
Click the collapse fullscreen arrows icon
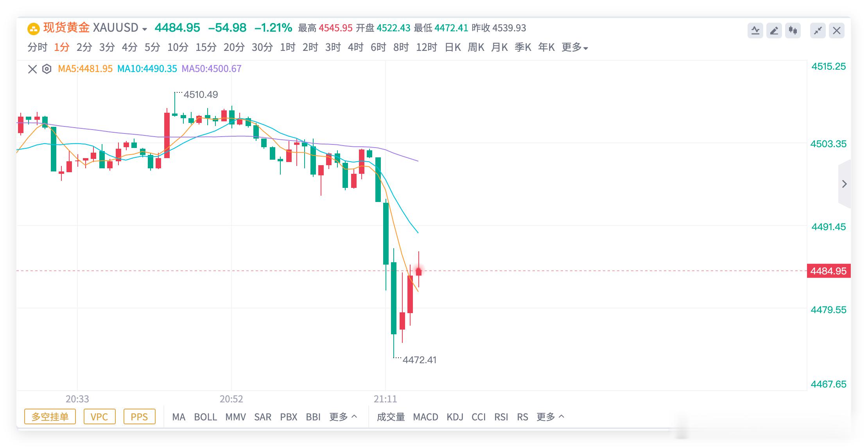(818, 31)
